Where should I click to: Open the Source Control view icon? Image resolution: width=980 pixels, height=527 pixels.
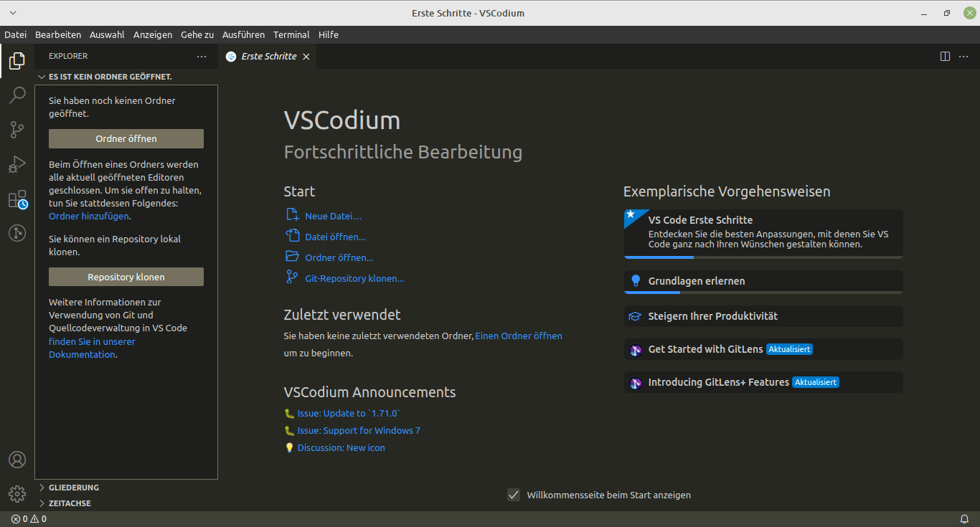click(x=17, y=130)
